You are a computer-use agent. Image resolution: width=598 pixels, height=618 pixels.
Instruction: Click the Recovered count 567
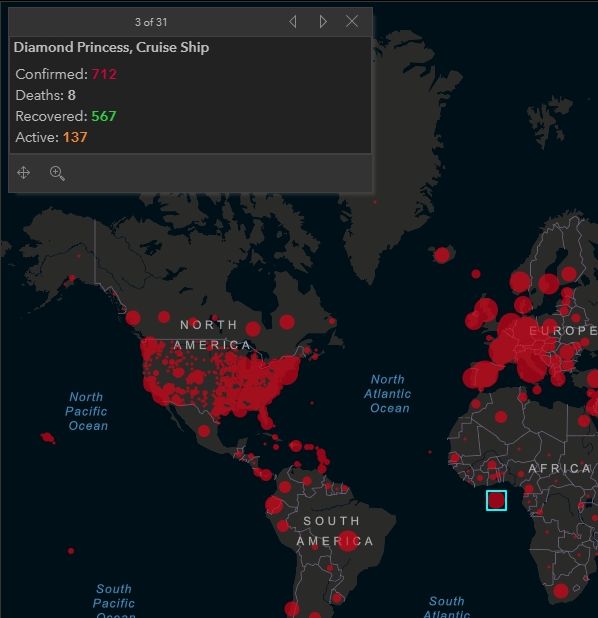click(x=104, y=116)
